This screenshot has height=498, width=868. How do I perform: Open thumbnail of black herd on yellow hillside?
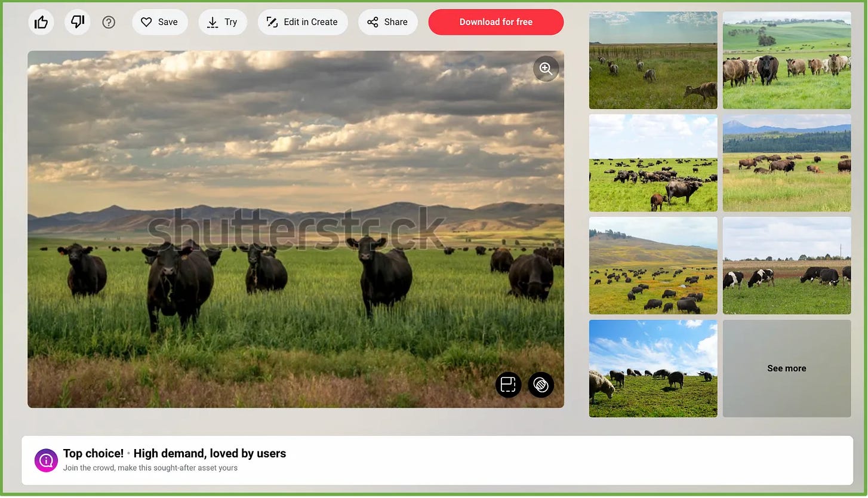653,266
